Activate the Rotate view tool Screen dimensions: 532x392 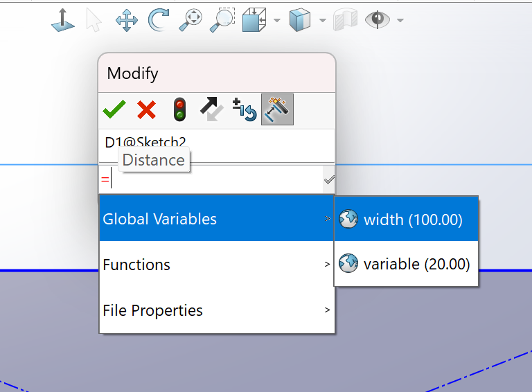point(159,20)
